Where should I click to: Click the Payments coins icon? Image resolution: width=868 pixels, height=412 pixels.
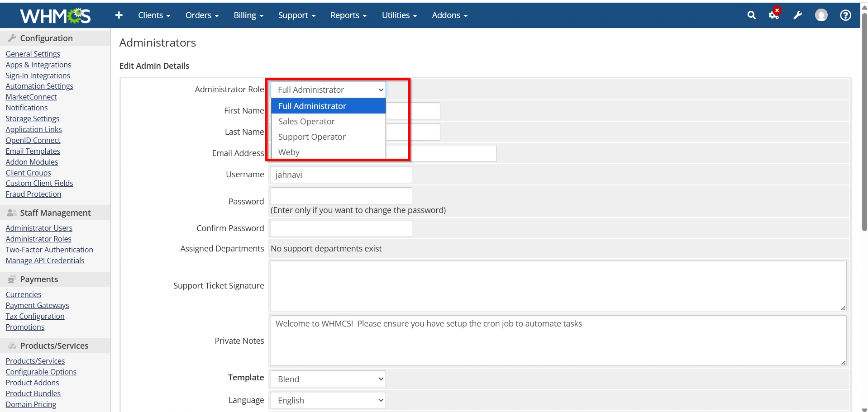(12, 279)
